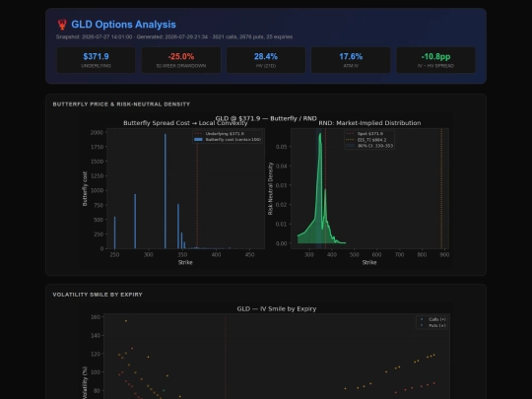
Task: Click the butterfly bar at strike 250
Action: (114, 233)
